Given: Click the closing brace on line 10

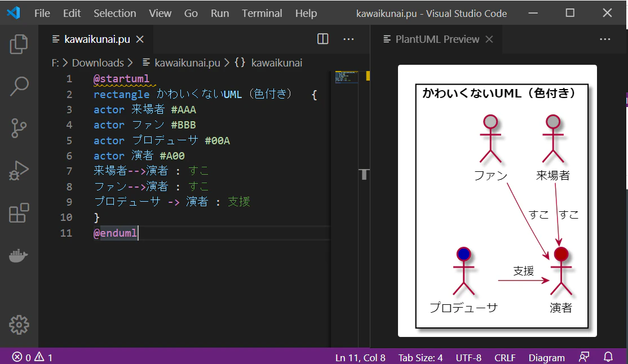Looking at the screenshot, I should coord(96,217).
